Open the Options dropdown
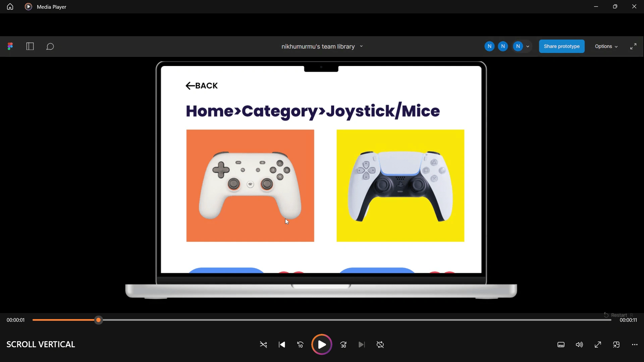The image size is (644, 362). [606, 47]
